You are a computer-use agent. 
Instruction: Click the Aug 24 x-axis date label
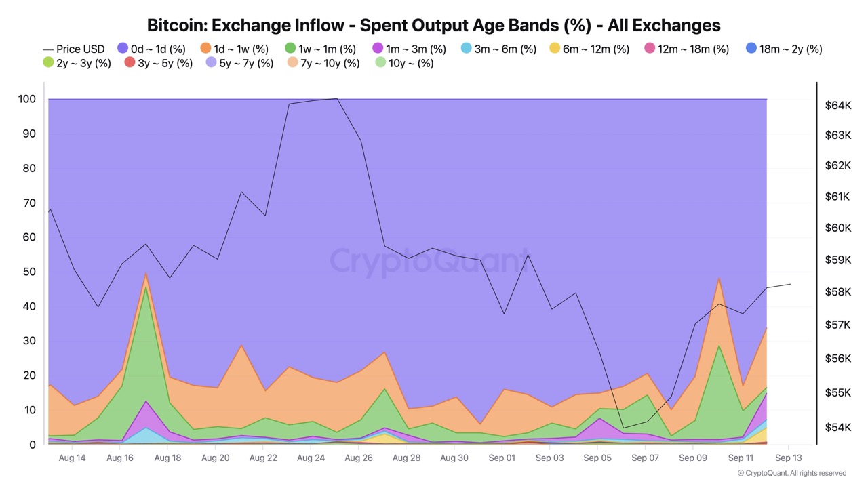(x=311, y=457)
